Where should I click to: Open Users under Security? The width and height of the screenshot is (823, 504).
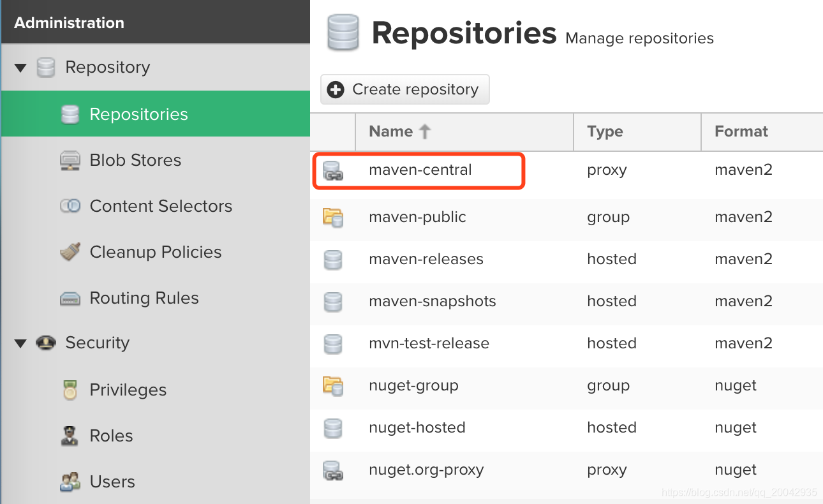(x=156, y=482)
